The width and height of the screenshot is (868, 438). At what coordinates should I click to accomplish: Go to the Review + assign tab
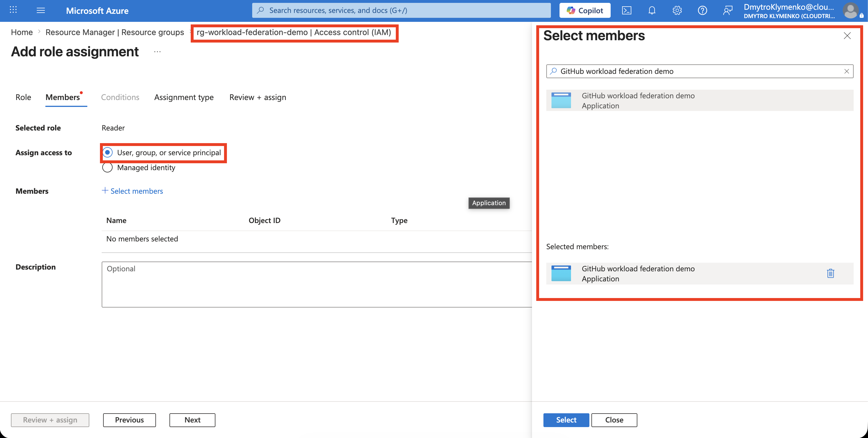[x=258, y=97]
